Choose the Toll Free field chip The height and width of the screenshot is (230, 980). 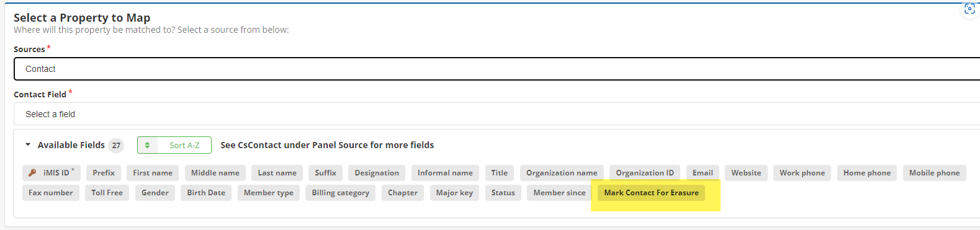[x=107, y=193]
